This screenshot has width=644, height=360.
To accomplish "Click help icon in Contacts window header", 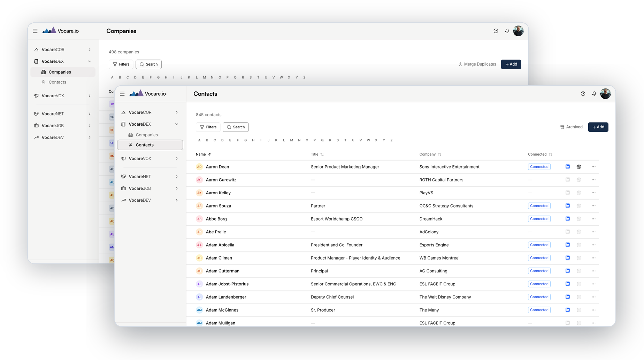I will point(583,94).
